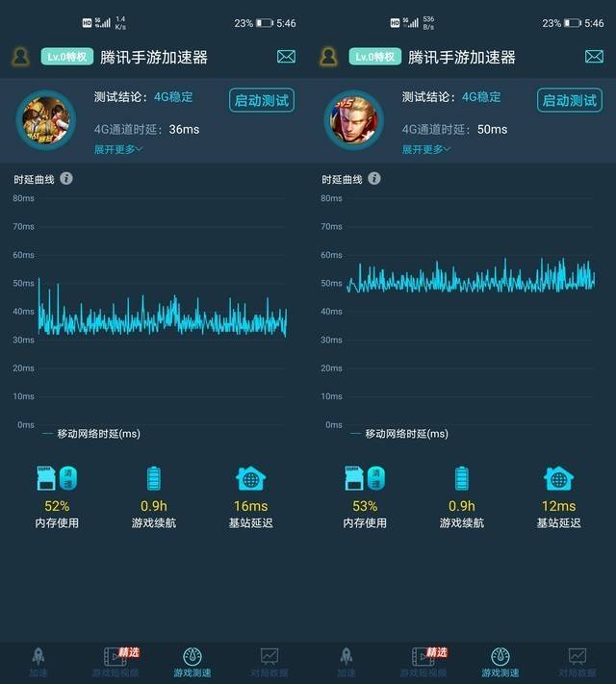Select 游戏测速 tab in right screen

pos(500,662)
